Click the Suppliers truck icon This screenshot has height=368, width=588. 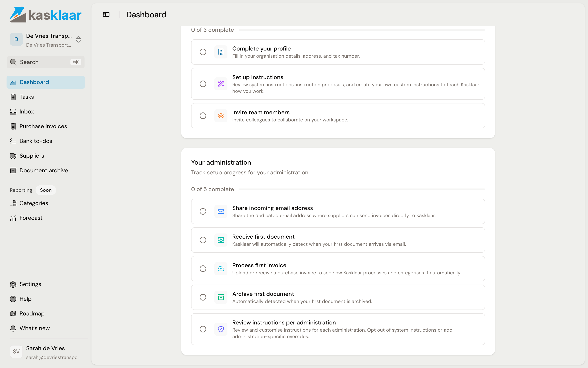pyautogui.click(x=13, y=156)
